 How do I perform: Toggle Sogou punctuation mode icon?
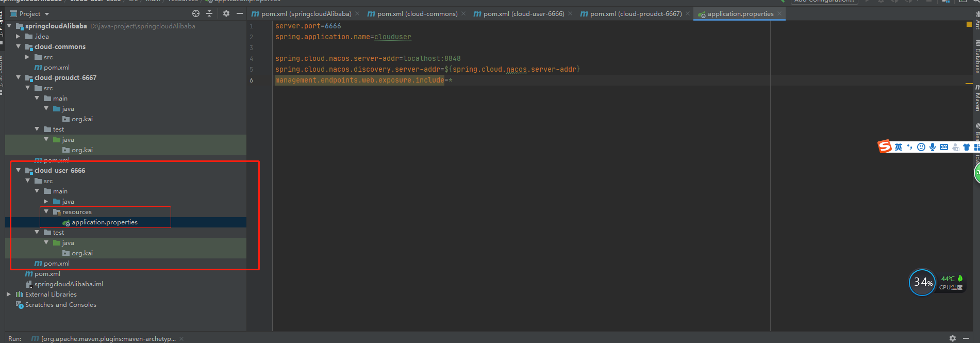point(910,147)
